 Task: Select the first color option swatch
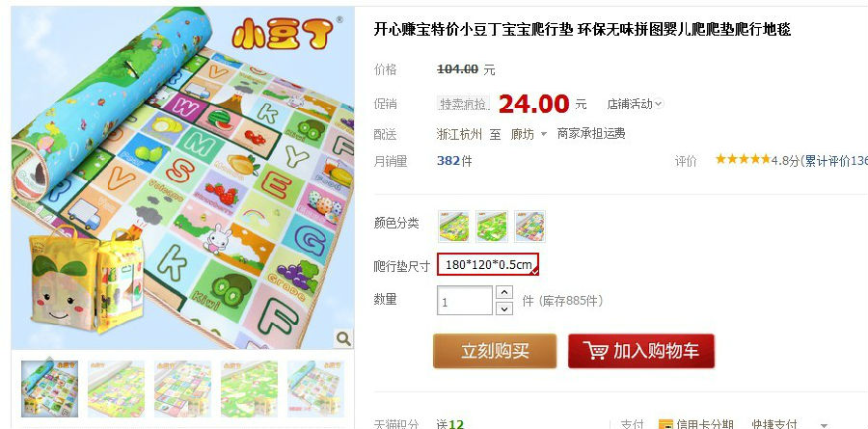(x=453, y=227)
